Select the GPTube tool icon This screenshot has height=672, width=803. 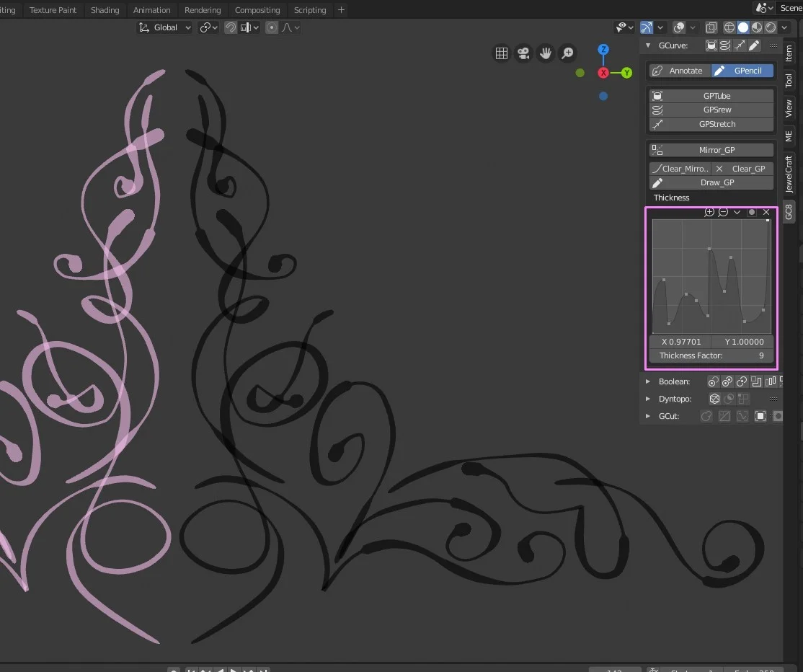[x=657, y=95]
